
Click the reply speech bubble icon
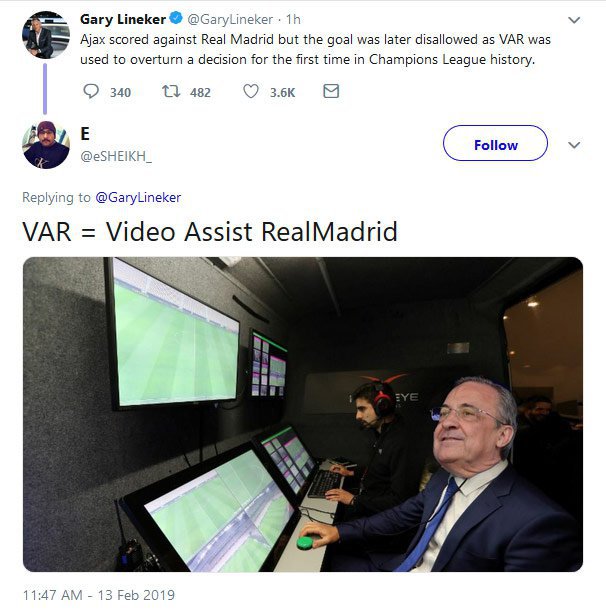tap(91, 92)
